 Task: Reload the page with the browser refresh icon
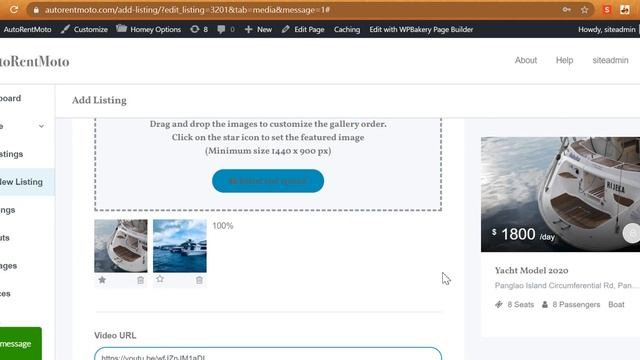pos(14,9)
